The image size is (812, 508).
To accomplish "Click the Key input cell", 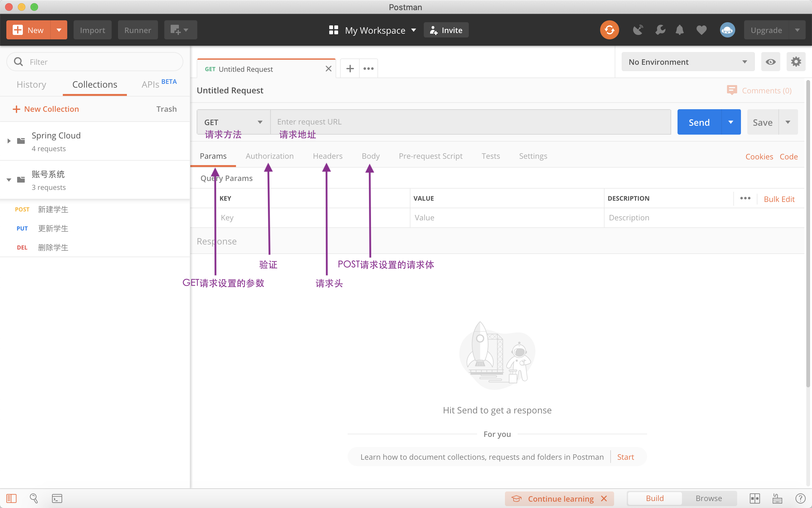I will (x=313, y=218).
